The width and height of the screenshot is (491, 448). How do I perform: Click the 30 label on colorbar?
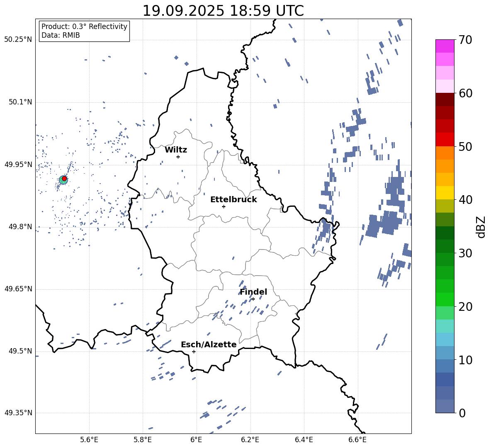[465, 253]
